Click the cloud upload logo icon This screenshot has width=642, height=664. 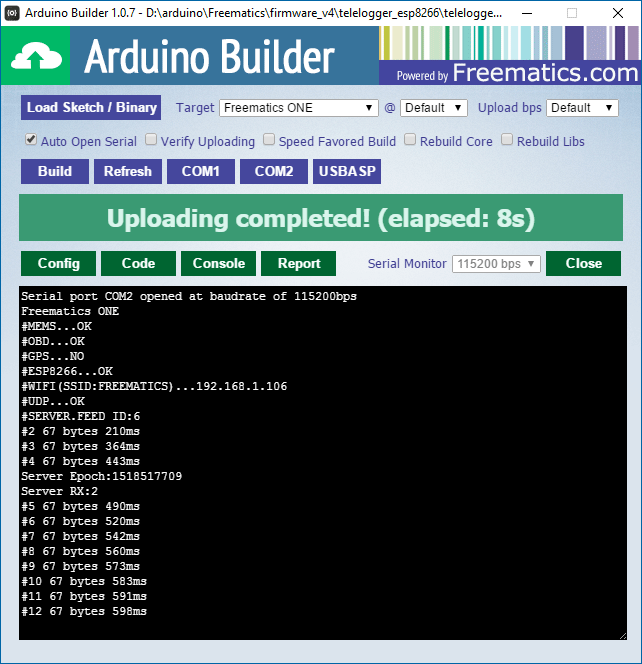coord(36,56)
